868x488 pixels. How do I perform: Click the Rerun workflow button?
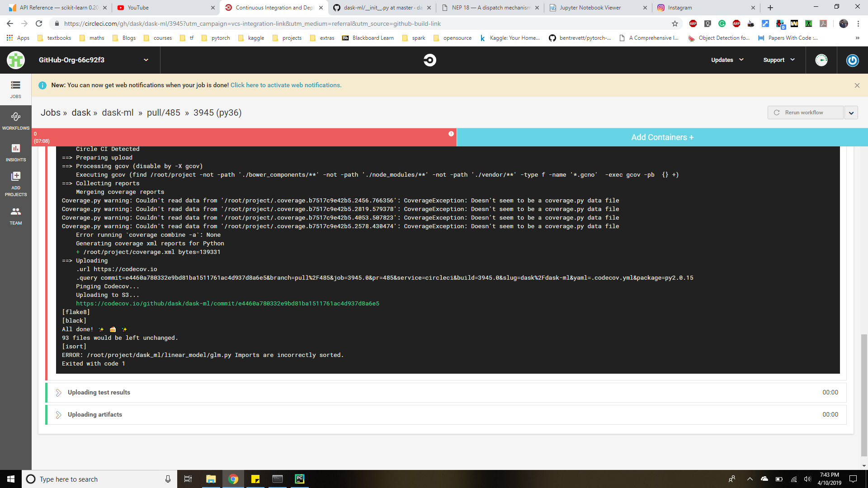pos(805,113)
